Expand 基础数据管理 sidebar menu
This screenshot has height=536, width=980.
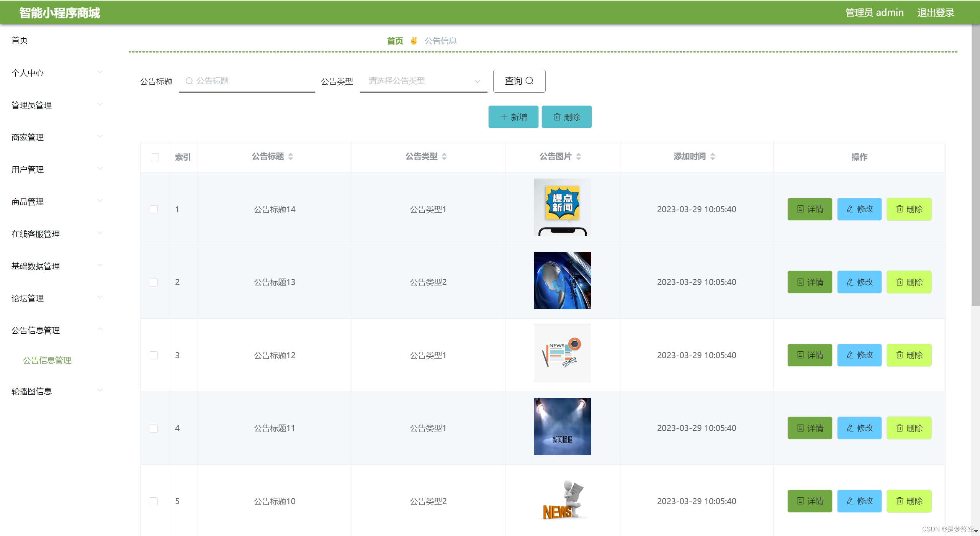tap(57, 266)
